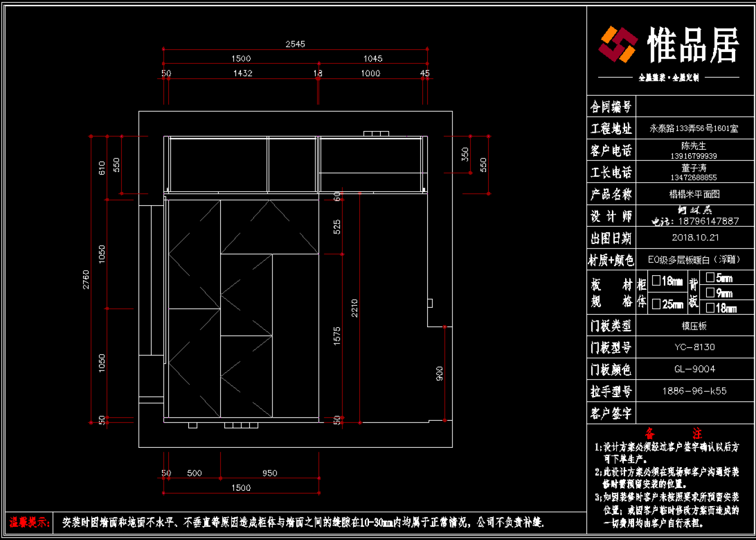Viewport: 756px width, 540px height.
Task: Click handle model 1886-96-k55
Action: click(x=695, y=391)
